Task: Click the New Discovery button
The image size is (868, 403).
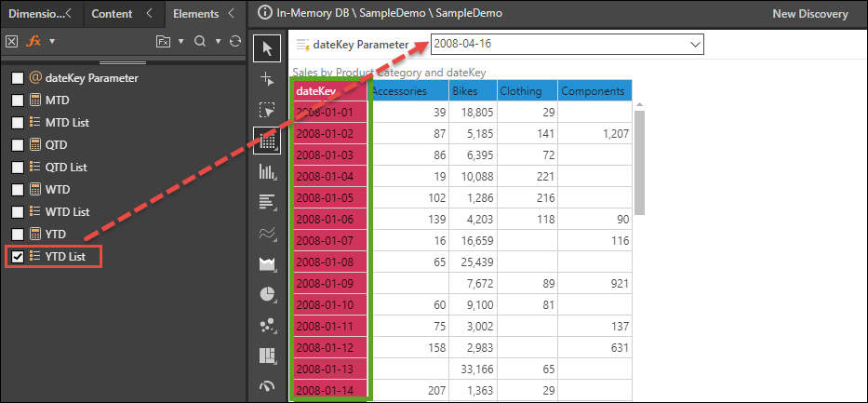Action: [x=809, y=14]
